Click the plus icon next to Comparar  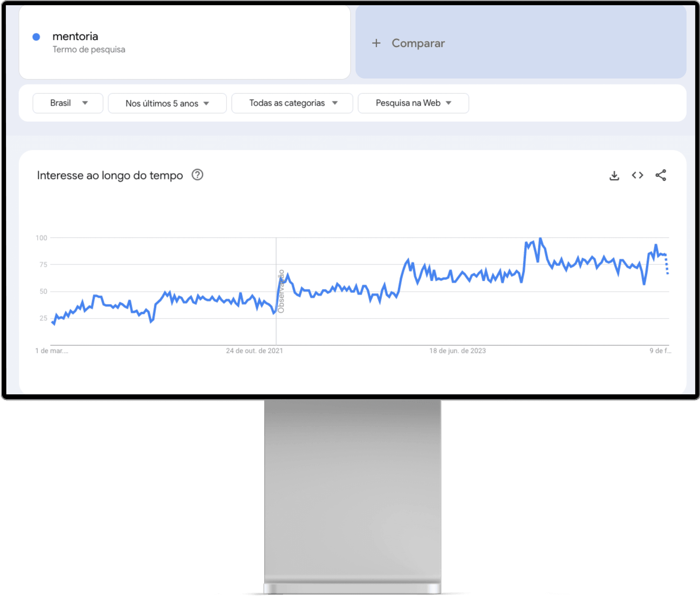pyautogui.click(x=376, y=43)
